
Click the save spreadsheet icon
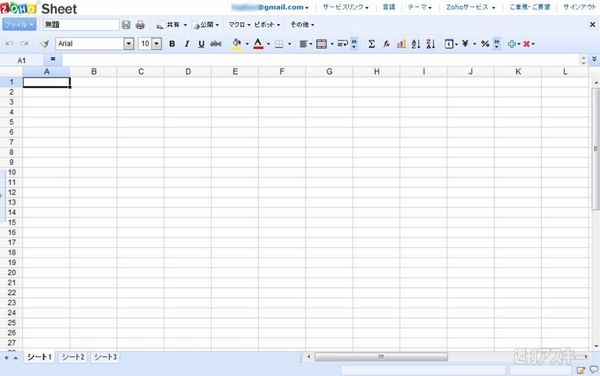tap(126, 25)
